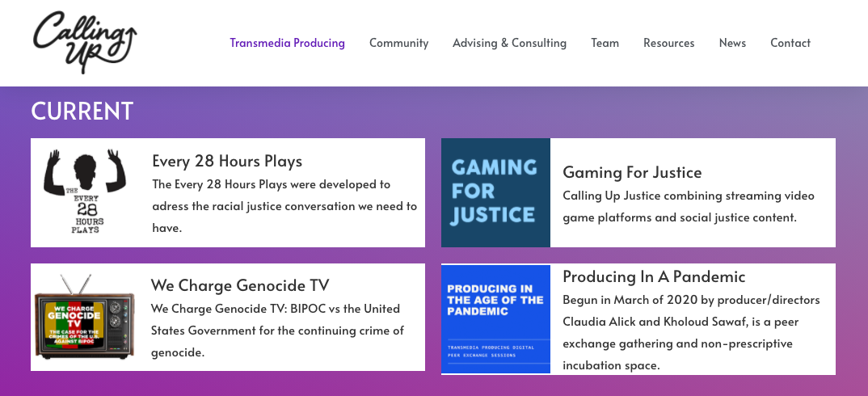Open the Producing In A Pandemic heading
Screen dimensions: 868x396
point(654,276)
